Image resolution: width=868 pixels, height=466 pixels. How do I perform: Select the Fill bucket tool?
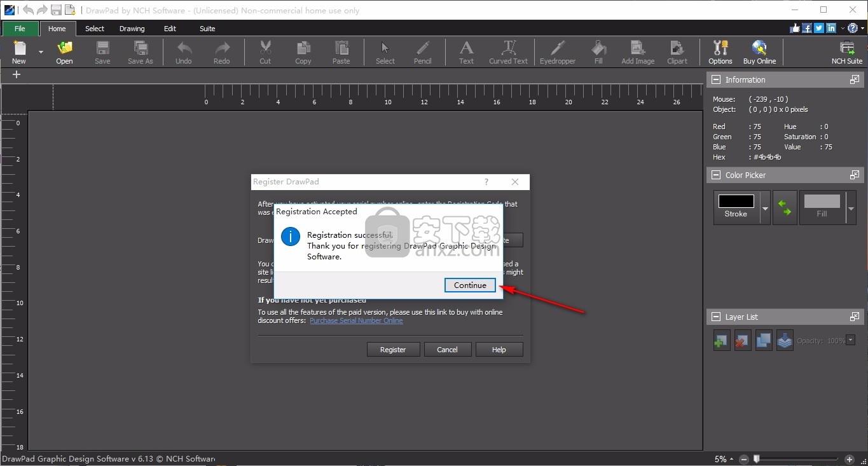[x=598, y=52]
